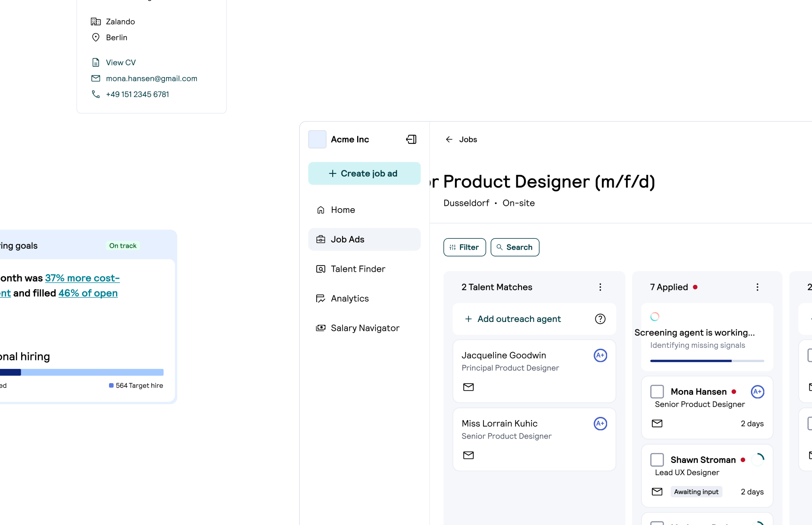
Task: Open Applied column three-dot menu
Action: point(757,287)
